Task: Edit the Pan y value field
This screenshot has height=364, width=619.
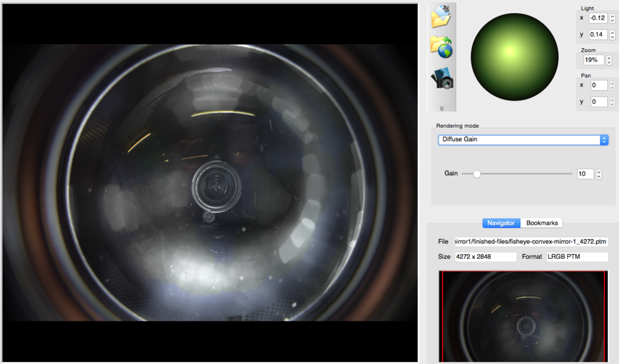Action: pyautogui.click(x=599, y=102)
